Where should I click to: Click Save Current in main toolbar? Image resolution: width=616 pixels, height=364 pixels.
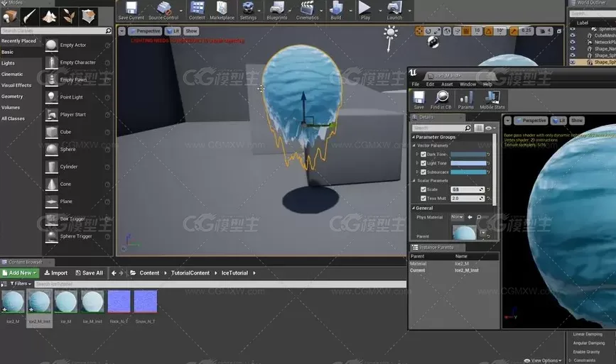coord(131,11)
